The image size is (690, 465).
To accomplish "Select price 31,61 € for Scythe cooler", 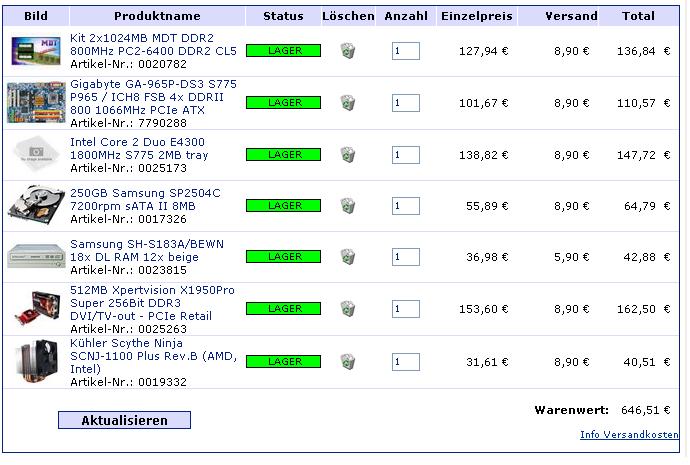I will [x=487, y=362].
